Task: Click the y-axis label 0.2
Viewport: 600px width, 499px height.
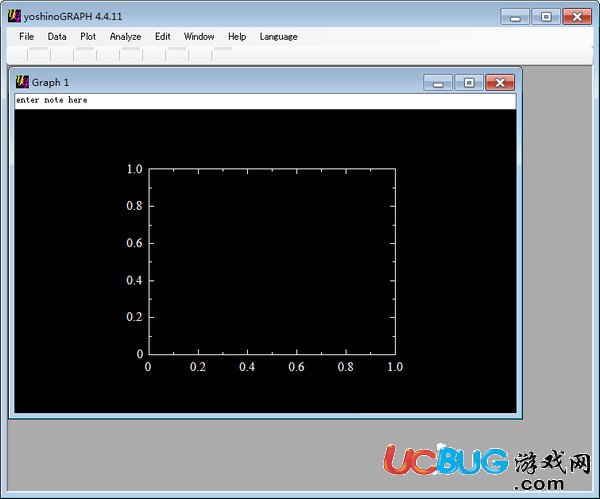Action: (x=134, y=317)
